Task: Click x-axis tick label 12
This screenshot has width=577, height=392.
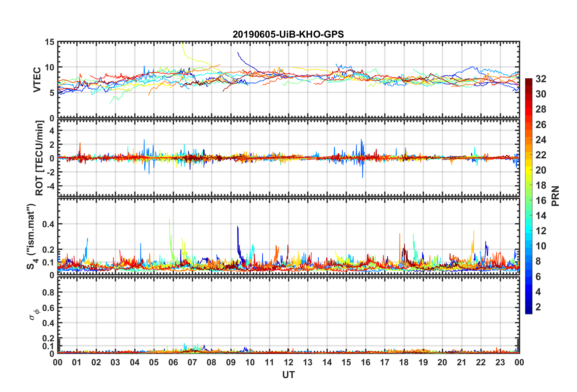Action: click(x=288, y=362)
